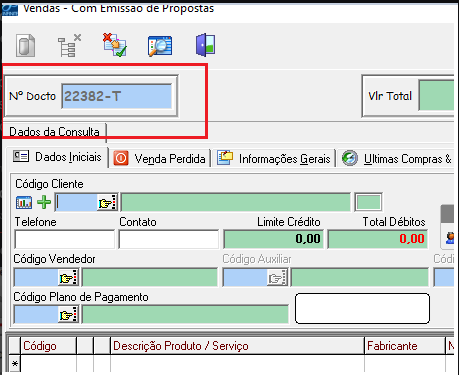Click the white rounded box beside payment plan
The image size is (459, 375).
(363, 308)
